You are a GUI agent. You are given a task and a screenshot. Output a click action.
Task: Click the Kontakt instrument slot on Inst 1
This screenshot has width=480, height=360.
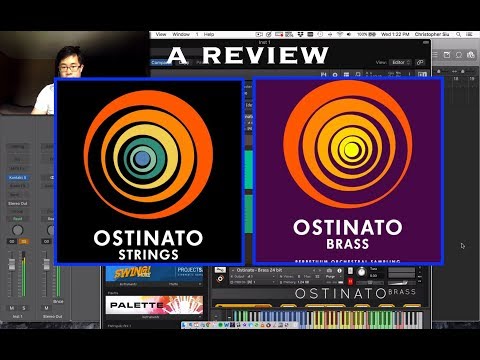coord(18,178)
